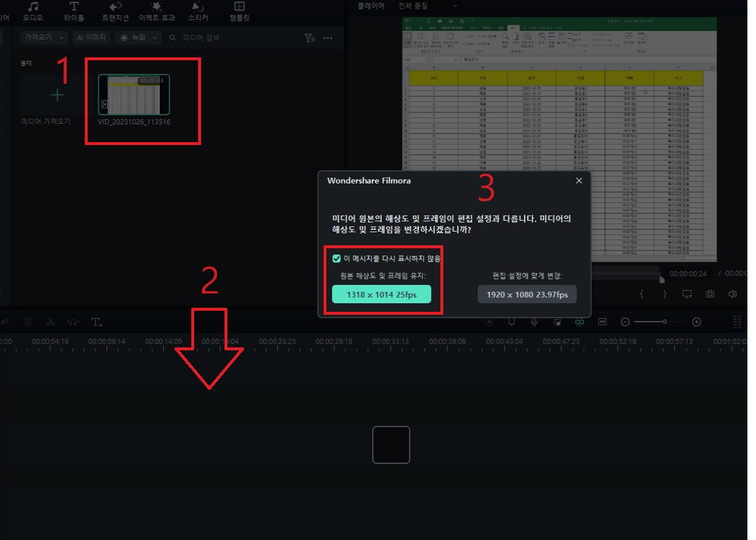Switch to the 트랜지션 (Transitions) tab
The image size is (756, 540).
[115, 11]
